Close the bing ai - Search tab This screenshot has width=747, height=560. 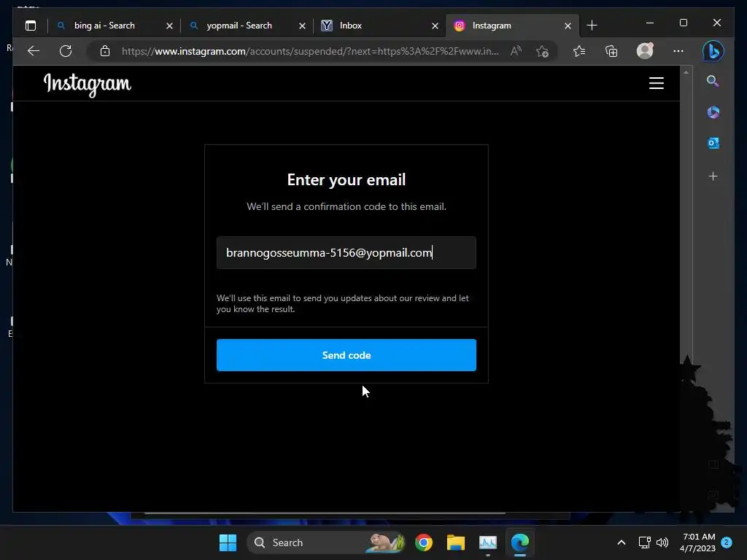click(169, 26)
